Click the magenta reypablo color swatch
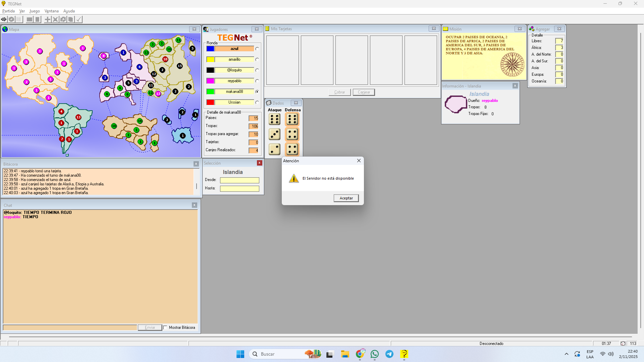Image resolution: width=644 pixels, height=362 pixels. [x=210, y=81]
